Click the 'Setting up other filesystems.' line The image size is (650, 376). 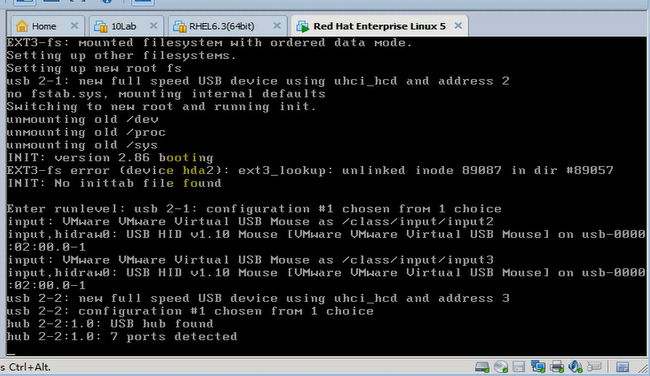click(x=121, y=56)
